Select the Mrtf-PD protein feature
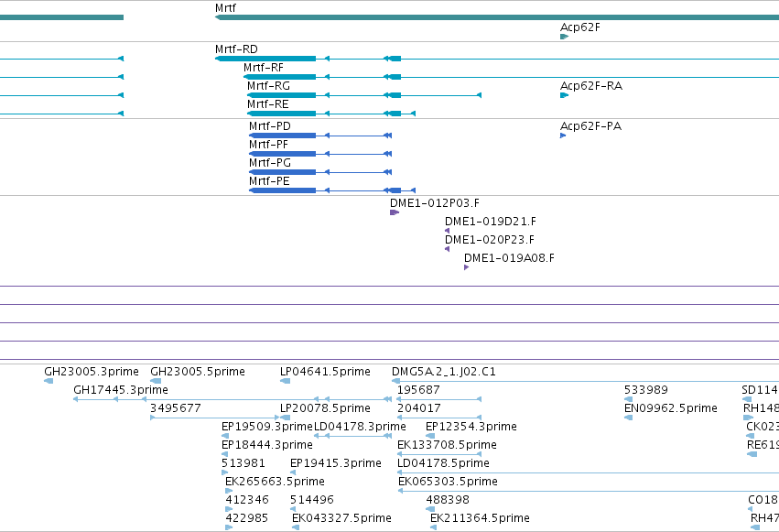The height and width of the screenshot is (532, 779). click(x=320, y=136)
